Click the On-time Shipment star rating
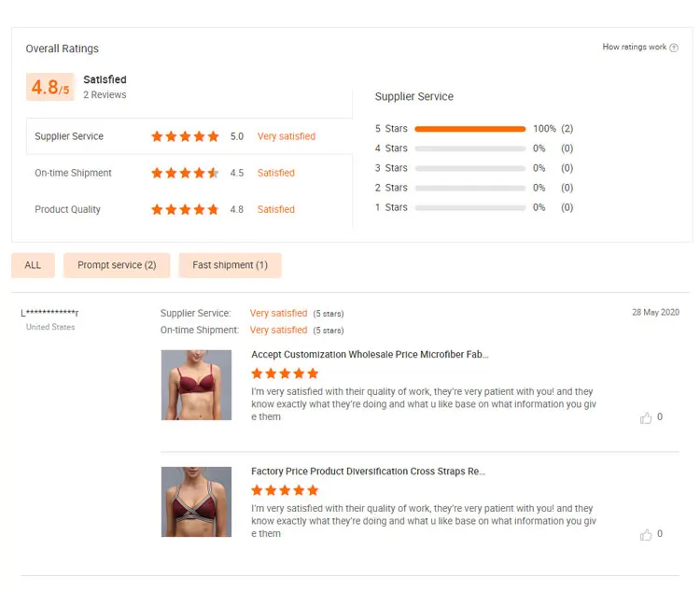The image size is (700, 592). [185, 173]
